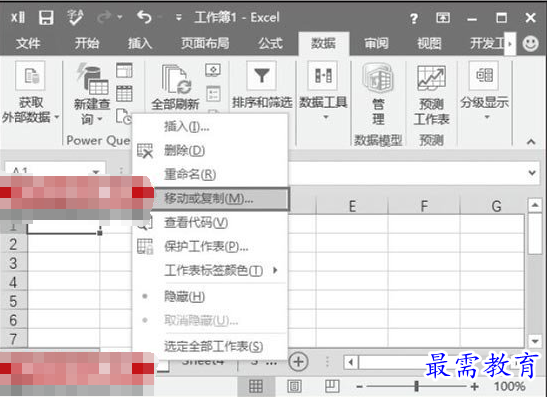This screenshot has height=397, width=547.
Task: Open the 数据工具 group button
Action: point(323,90)
